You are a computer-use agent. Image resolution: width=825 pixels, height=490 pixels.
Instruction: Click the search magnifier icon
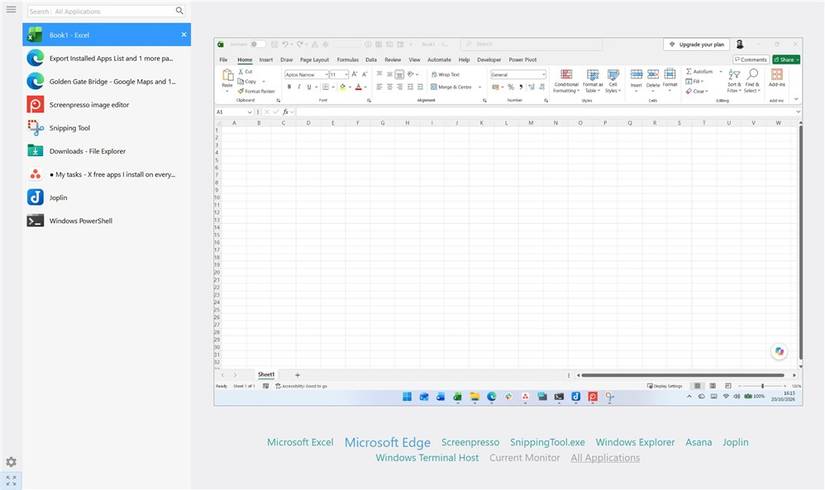click(179, 11)
